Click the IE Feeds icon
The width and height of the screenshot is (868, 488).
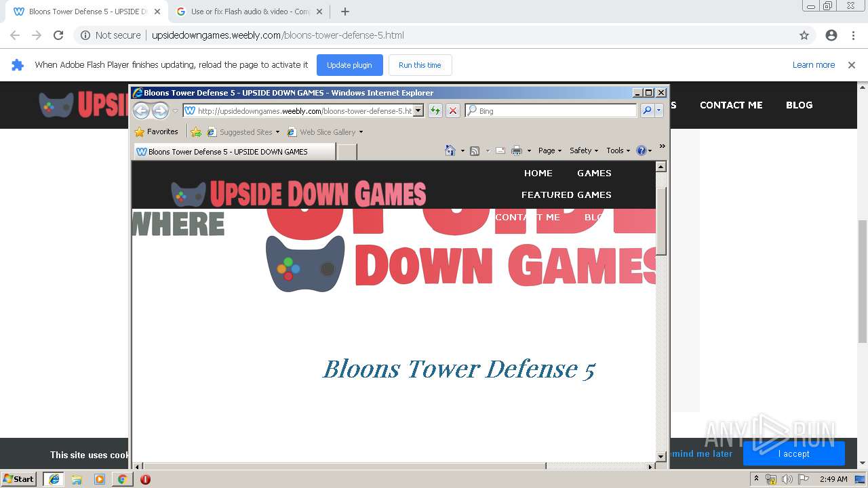(475, 150)
